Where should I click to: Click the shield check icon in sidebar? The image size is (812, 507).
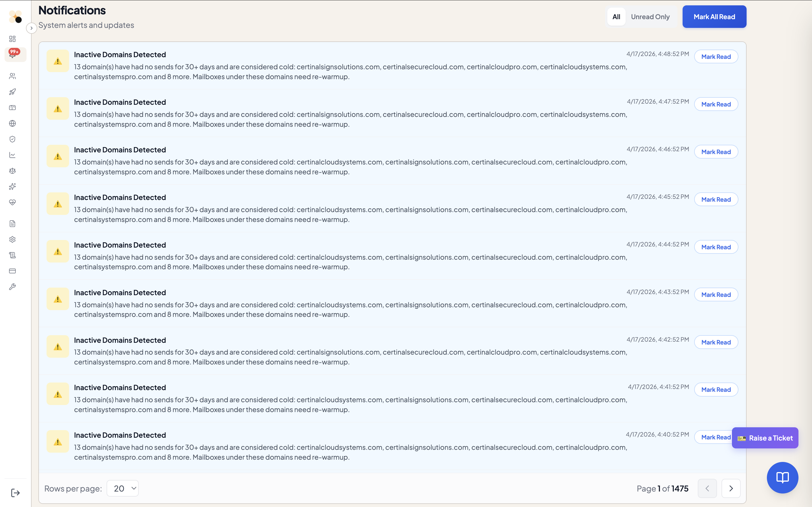[x=12, y=139]
